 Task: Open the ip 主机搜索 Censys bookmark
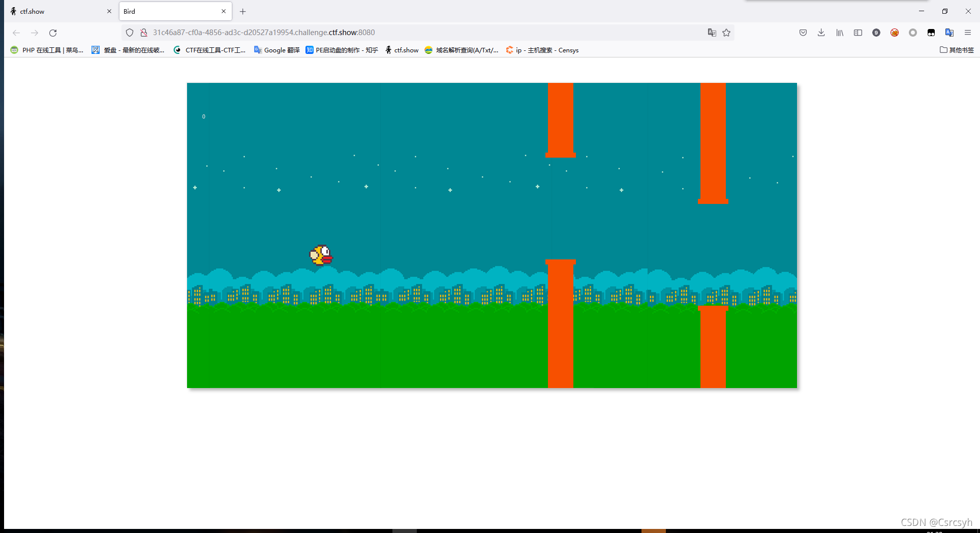[542, 50]
